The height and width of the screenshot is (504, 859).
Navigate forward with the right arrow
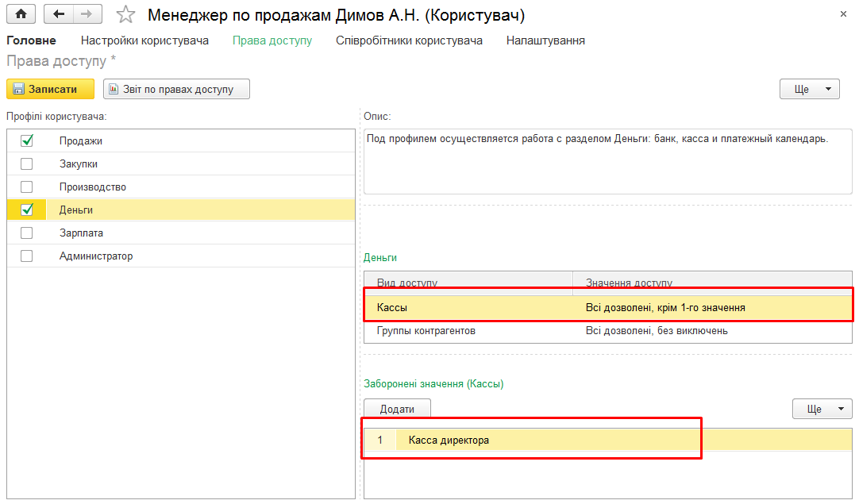click(87, 14)
